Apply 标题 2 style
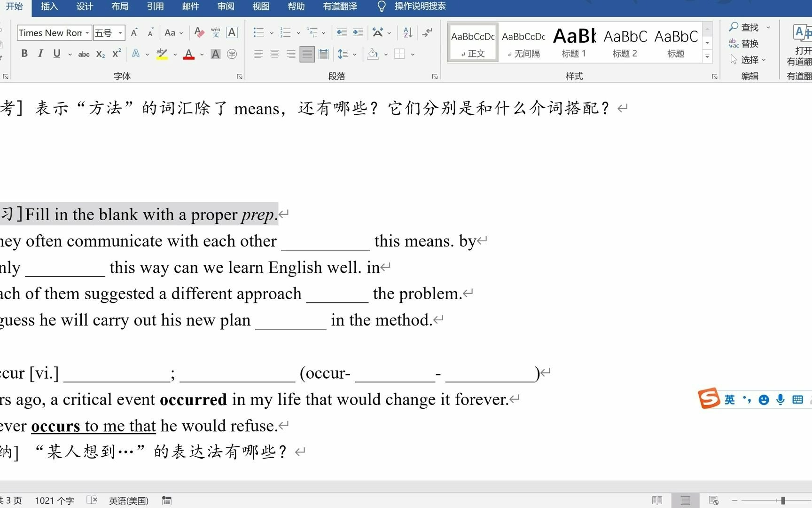 625,42
